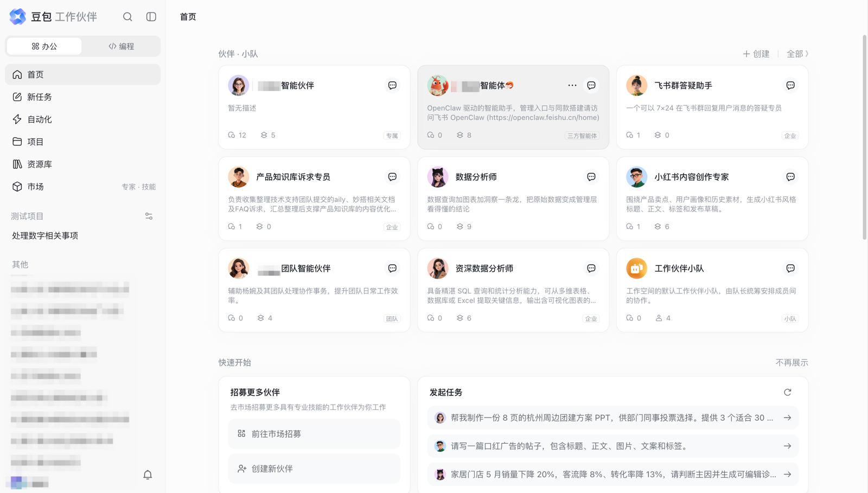The height and width of the screenshot is (493, 868).
Task: Open 工作伙伴小队 orange avatar icon
Action: click(x=637, y=268)
